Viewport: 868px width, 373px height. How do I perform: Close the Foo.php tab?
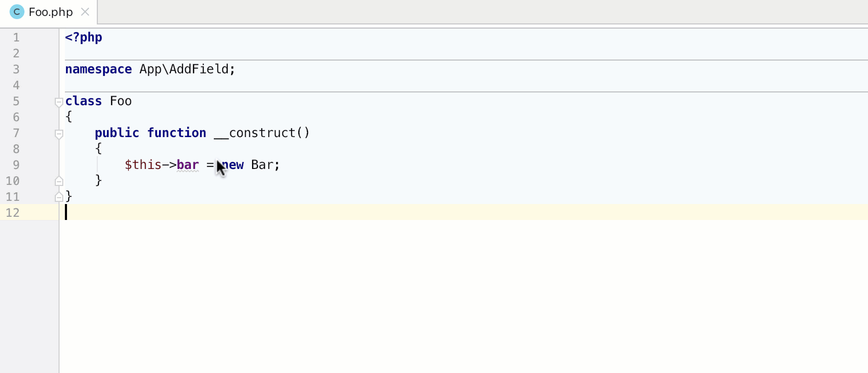pyautogui.click(x=85, y=11)
